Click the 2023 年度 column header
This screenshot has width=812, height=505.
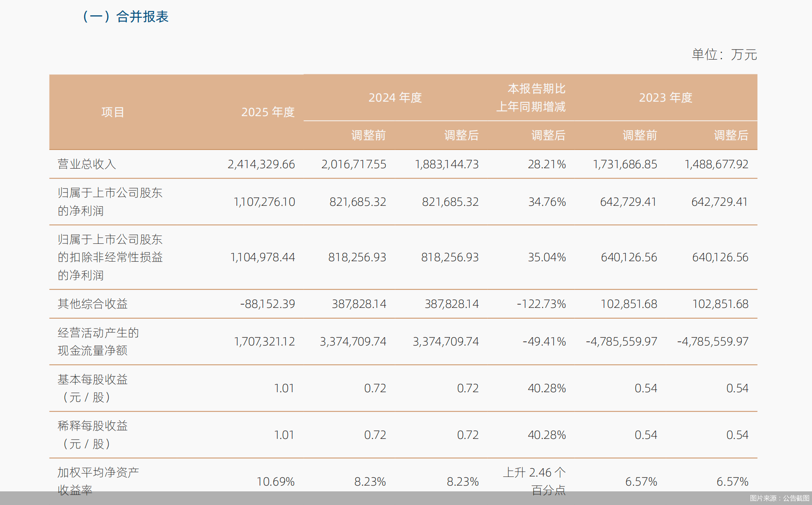666,98
